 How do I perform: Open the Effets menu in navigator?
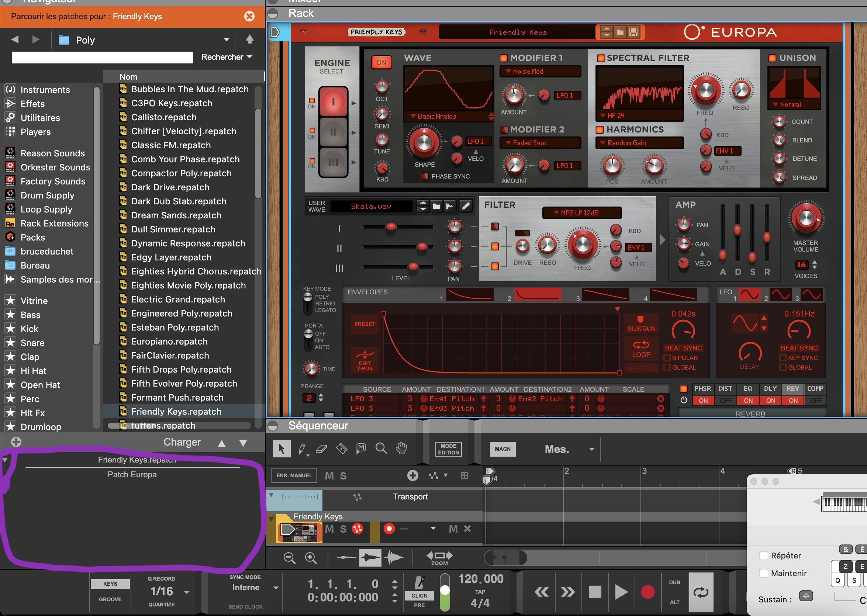point(33,103)
